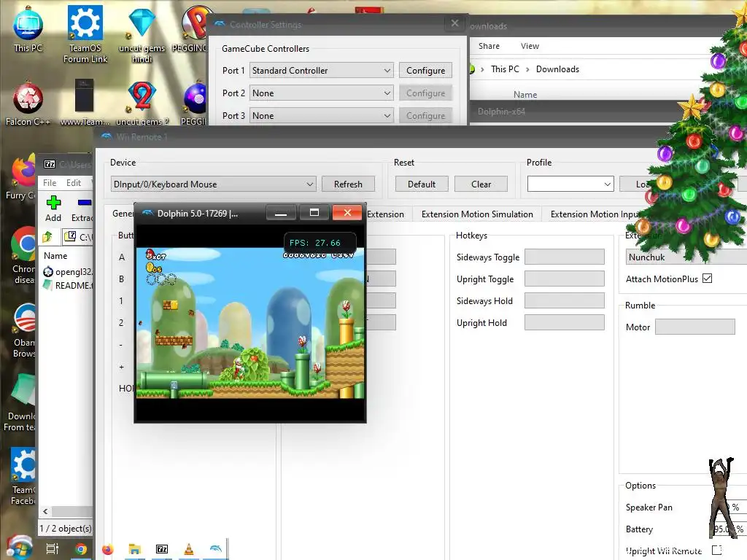Select the opengl32 file in 7-Zip

pos(68,272)
